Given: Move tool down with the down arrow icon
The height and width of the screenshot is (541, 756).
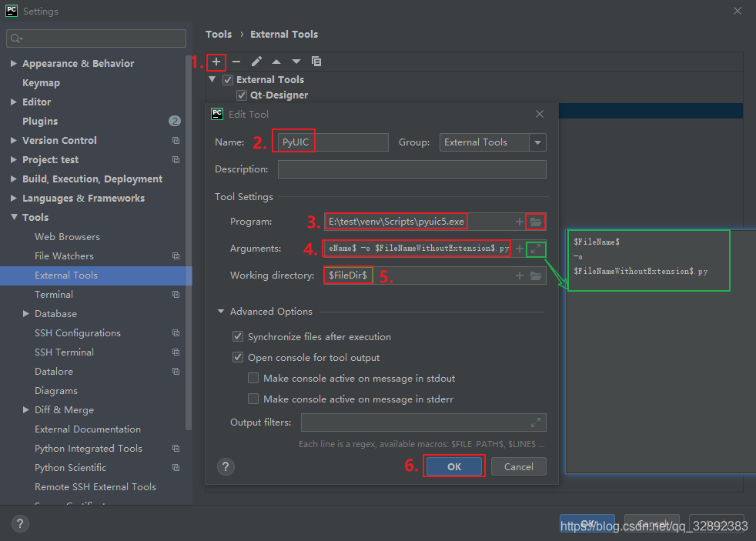Looking at the screenshot, I should 296,62.
